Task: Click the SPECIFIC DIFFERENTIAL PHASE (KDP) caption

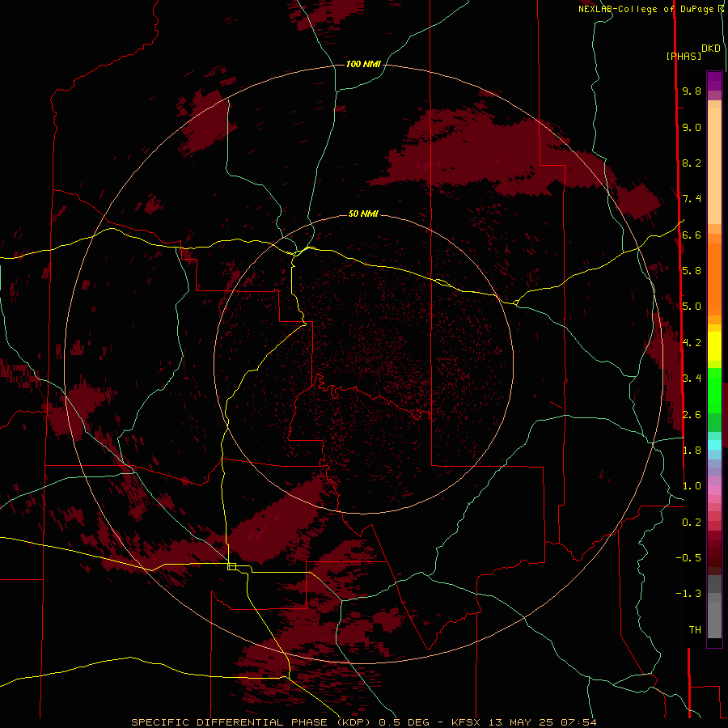Action: point(252,722)
